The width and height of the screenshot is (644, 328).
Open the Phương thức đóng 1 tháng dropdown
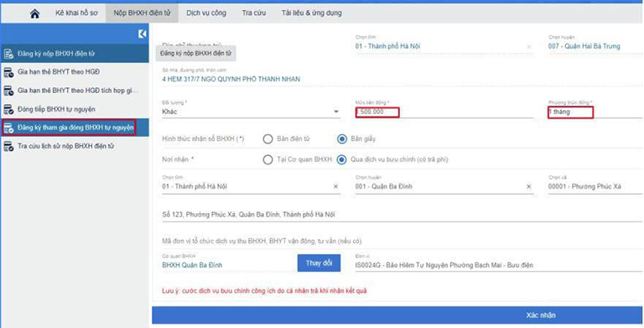(x=595, y=112)
